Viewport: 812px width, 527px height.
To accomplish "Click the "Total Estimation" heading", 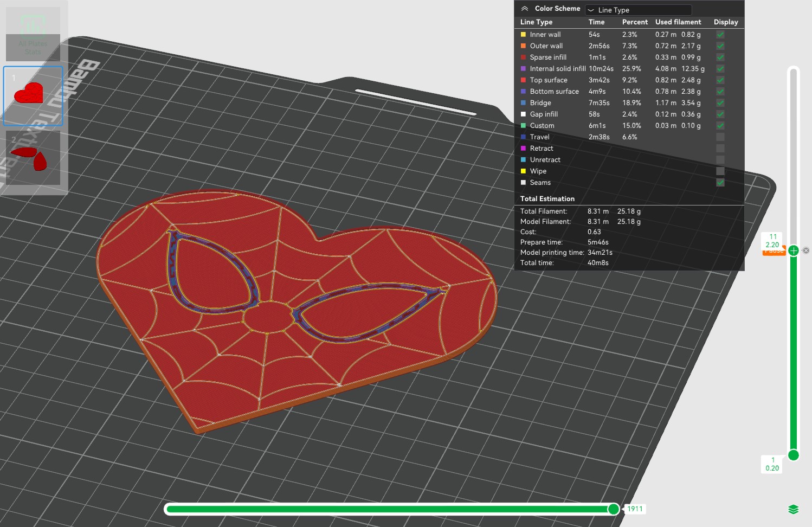I will [547, 199].
